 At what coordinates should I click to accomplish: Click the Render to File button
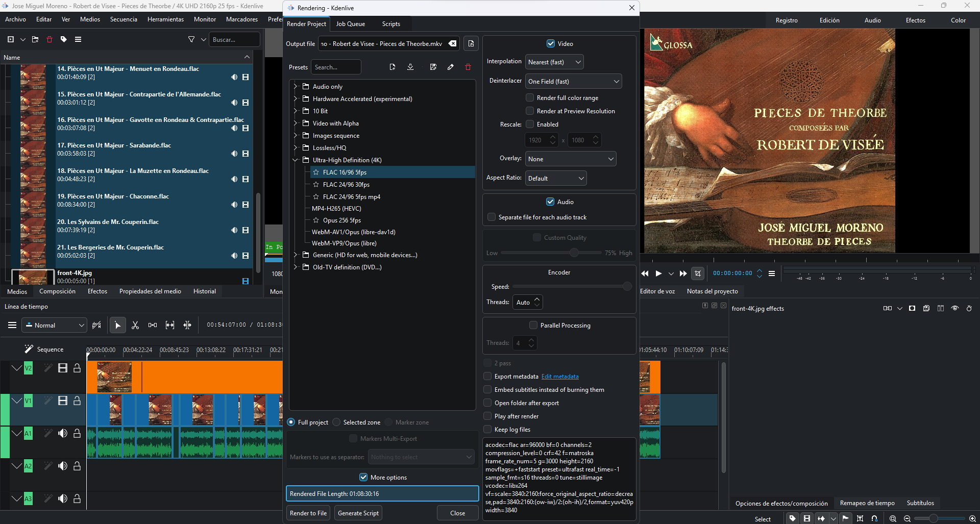pyautogui.click(x=308, y=513)
